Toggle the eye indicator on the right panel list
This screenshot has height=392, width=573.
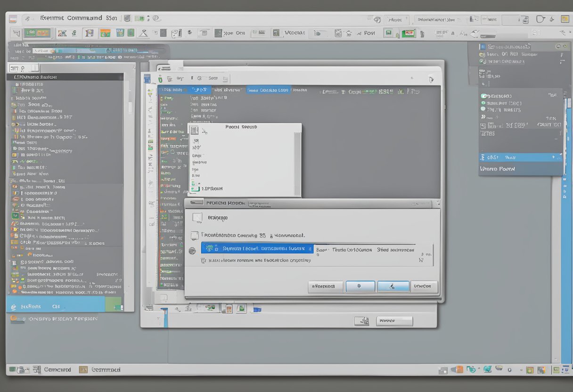pos(483,96)
